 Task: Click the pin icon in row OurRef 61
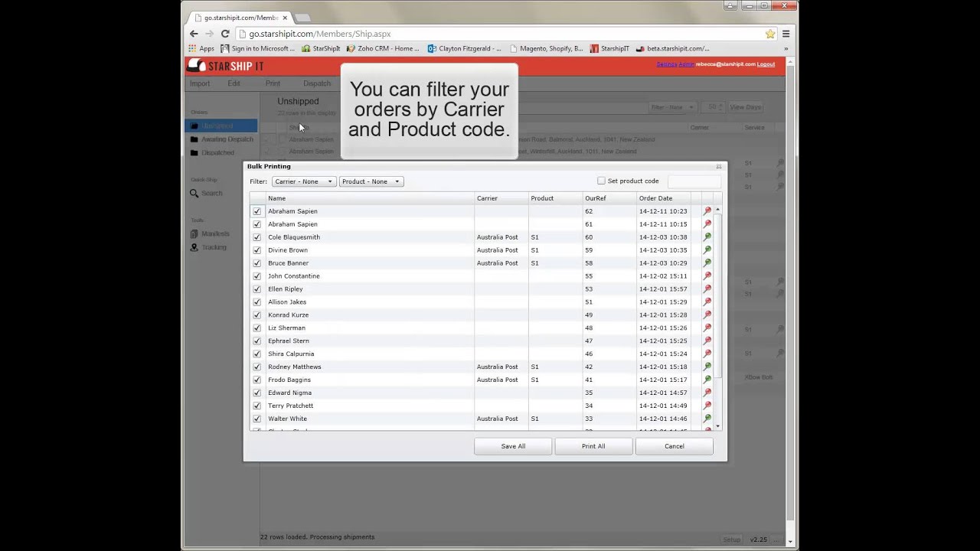point(707,224)
